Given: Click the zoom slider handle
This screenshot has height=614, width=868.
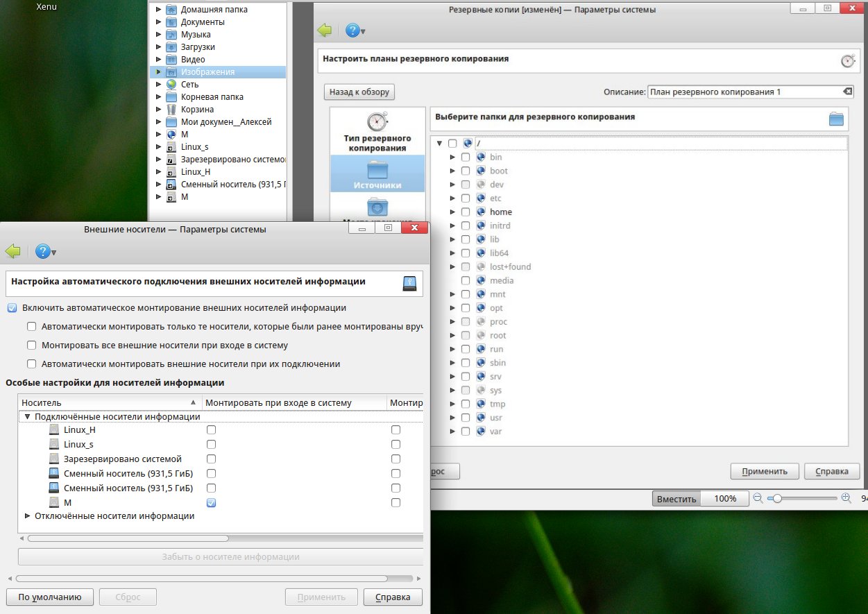Looking at the screenshot, I should 778,498.
